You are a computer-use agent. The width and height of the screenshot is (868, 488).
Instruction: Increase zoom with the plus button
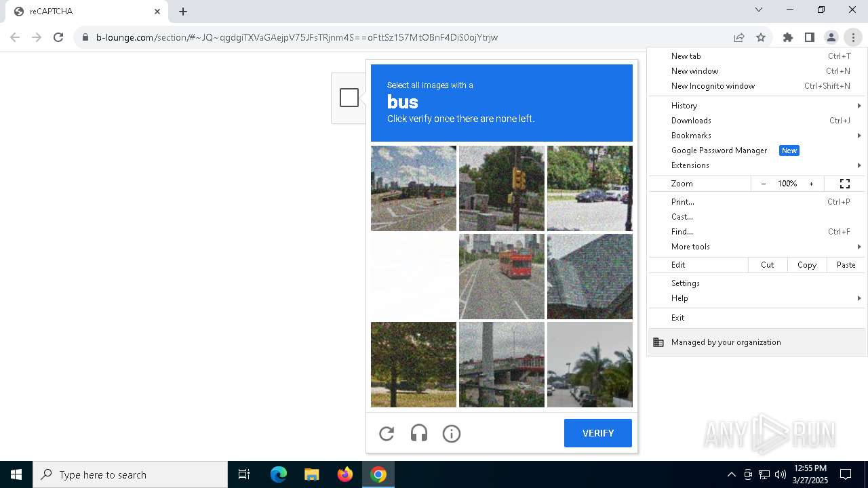point(811,184)
